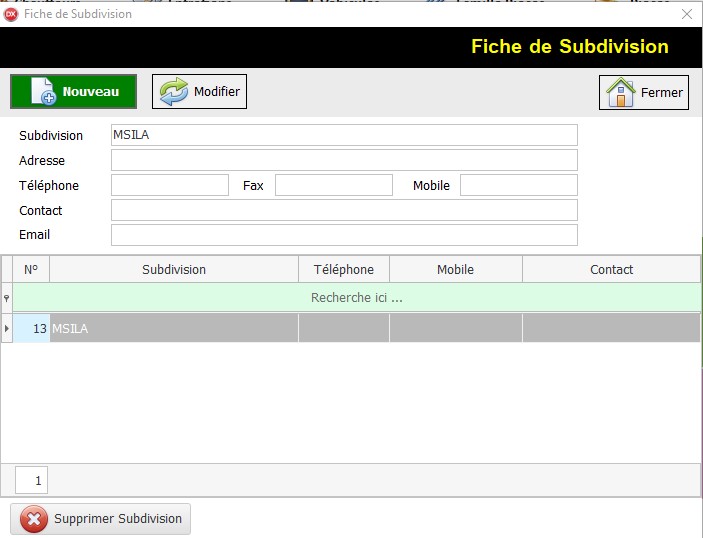703x538 pixels.
Task: Select the MSILA row in the grid
Action: click(174, 328)
